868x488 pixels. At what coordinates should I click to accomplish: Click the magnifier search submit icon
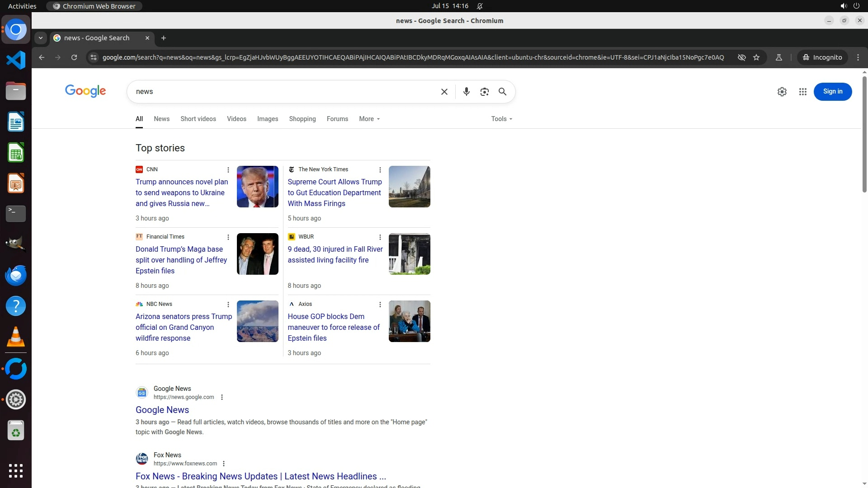pos(502,92)
